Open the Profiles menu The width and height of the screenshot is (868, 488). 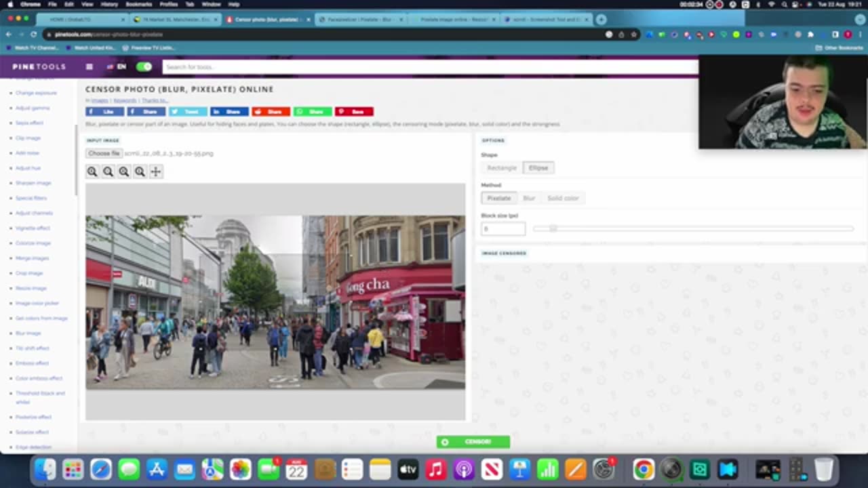click(x=168, y=4)
